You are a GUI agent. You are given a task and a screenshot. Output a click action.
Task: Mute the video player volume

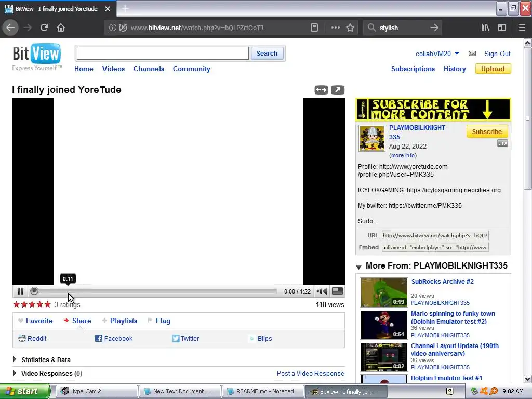pos(321,291)
